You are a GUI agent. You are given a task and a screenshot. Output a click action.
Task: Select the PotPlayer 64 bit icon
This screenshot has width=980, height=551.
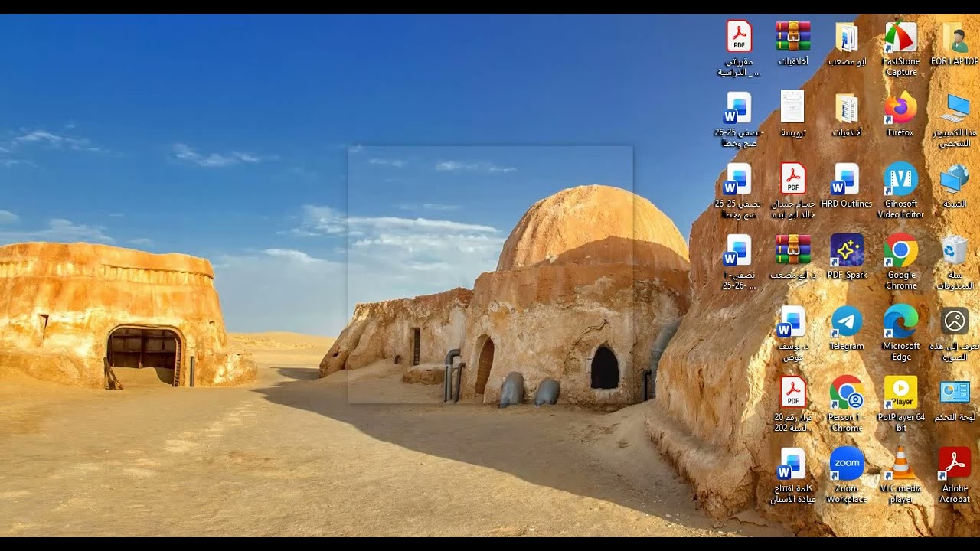(x=901, y=404)
